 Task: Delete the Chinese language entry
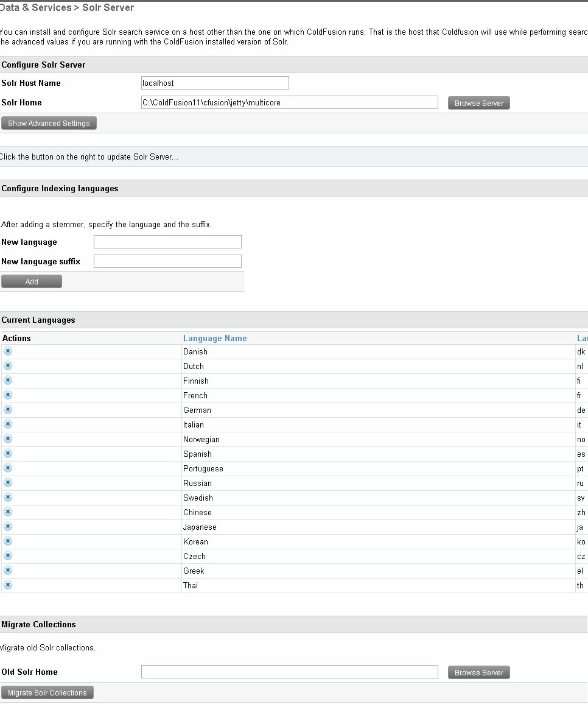[x=8, y=512]
